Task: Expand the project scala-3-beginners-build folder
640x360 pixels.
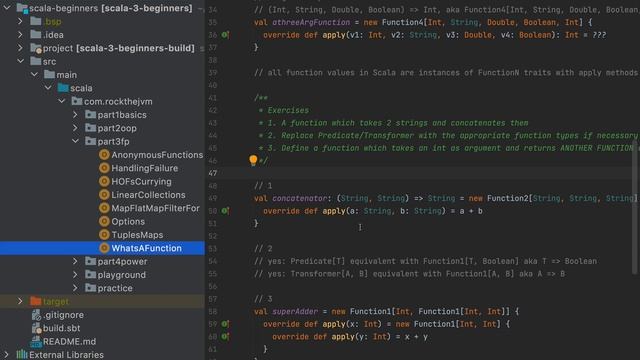Action: click(20, 48)
